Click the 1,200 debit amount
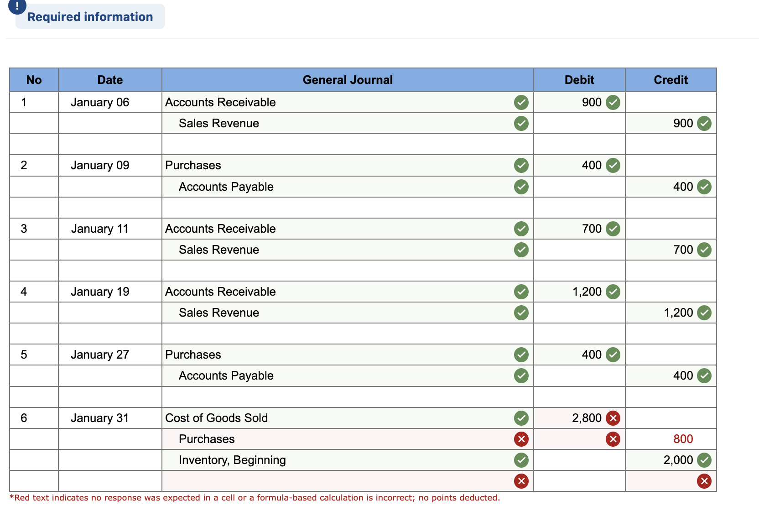Screen dimensions: 759x532 click(587, 292)
